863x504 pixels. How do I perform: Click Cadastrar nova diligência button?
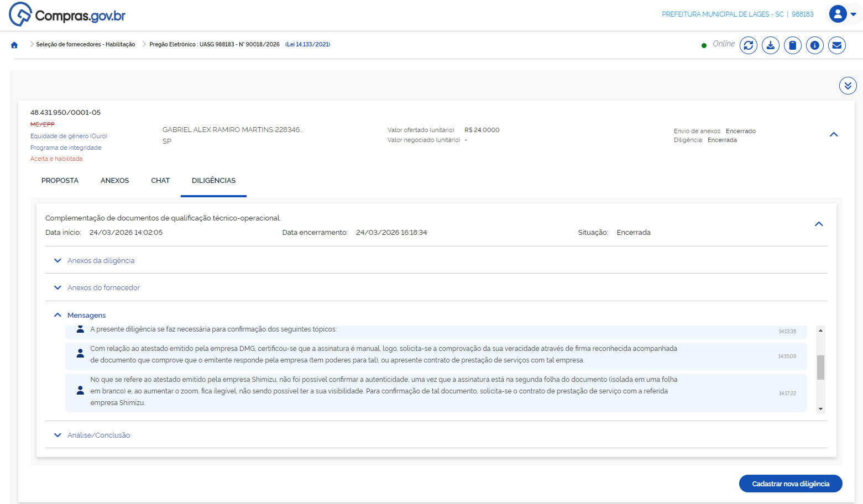point(791,484)
